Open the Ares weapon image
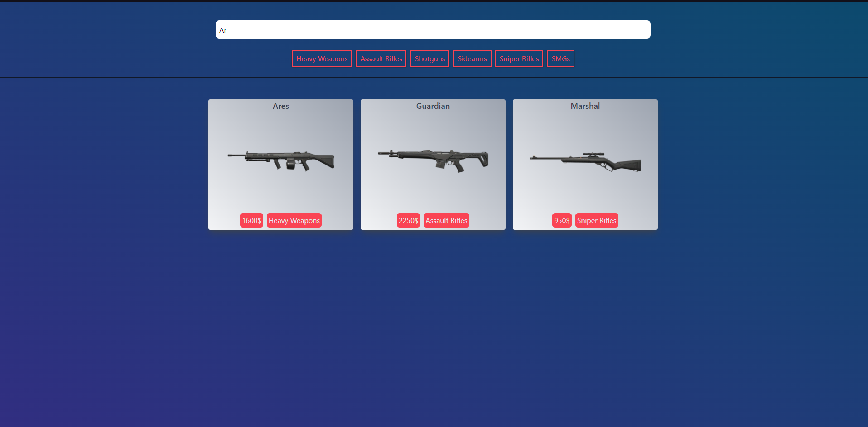Screen dimensions: 868x427 pos(281,161)
